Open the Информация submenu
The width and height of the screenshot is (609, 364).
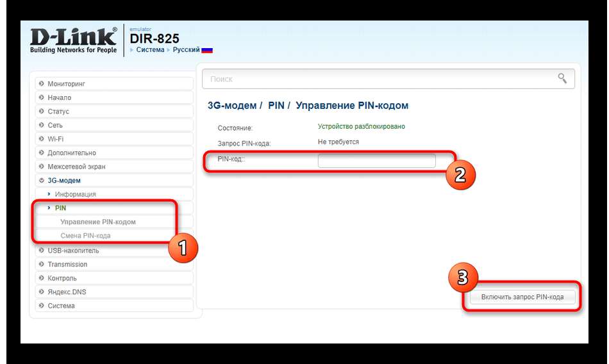[x=114, y=194]
